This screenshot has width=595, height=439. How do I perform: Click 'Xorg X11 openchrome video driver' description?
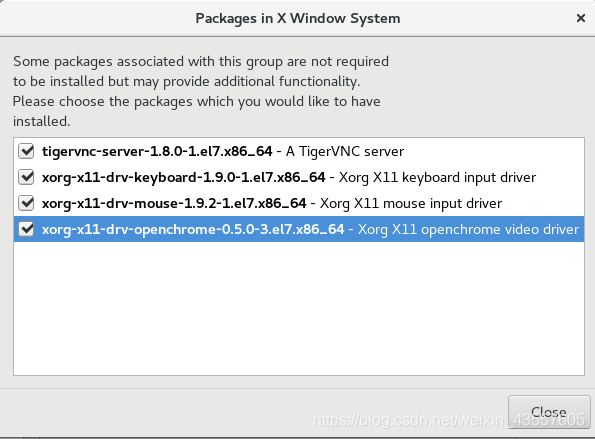468,230
